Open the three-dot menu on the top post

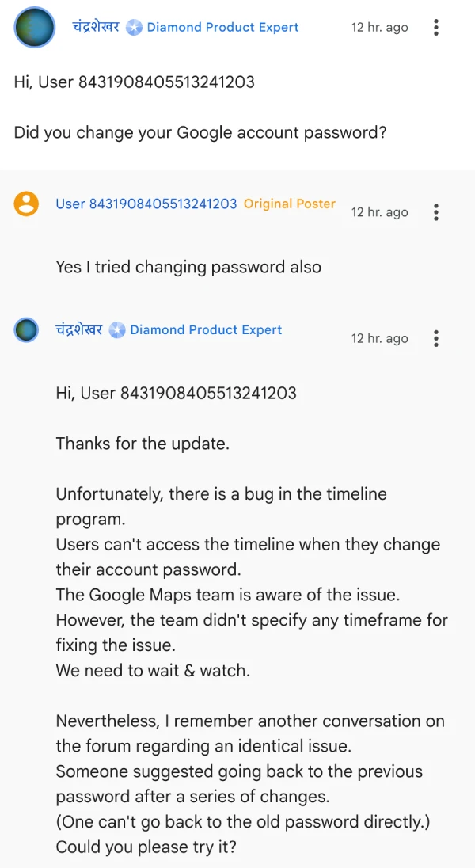pyautogui.click(x=435, y=27)
